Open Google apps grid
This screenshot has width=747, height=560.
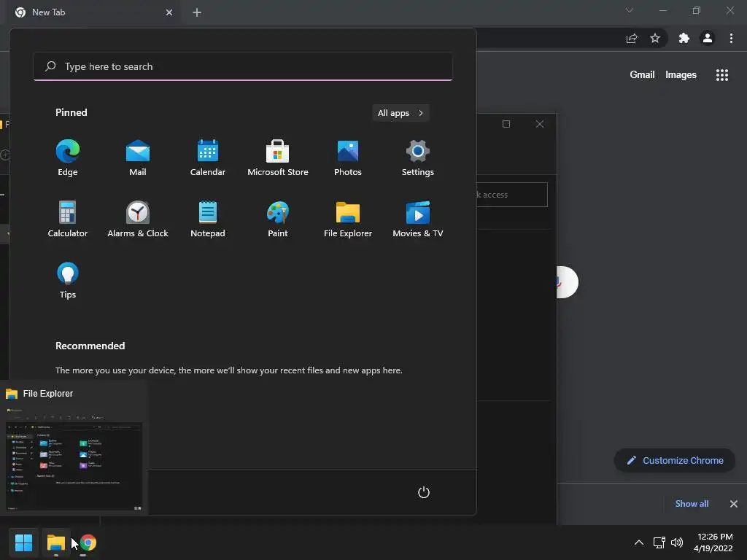(722, 75)
